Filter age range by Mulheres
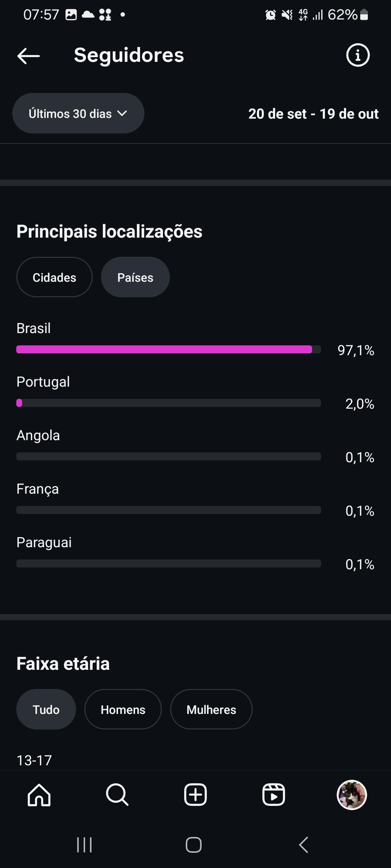Image resolution: width=391 pixels, height=868 pixels. tap(211, 710)
